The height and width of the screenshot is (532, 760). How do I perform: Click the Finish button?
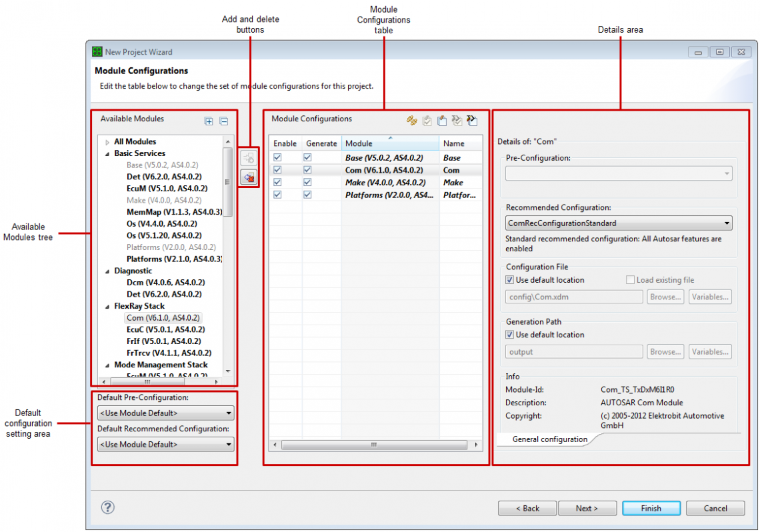(651, 508)
